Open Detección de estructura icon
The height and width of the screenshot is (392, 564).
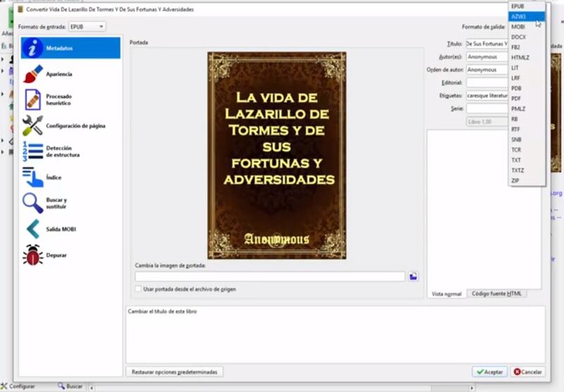point(33,152)
